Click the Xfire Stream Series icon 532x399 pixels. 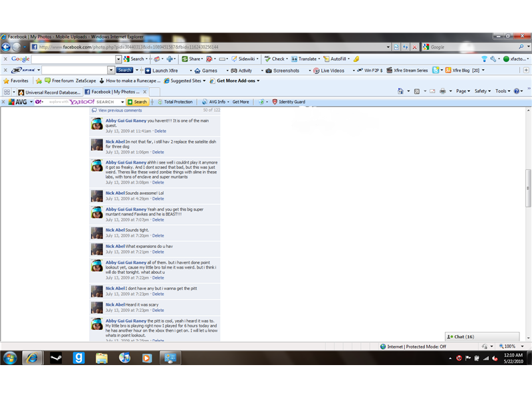tap(408, 70)
